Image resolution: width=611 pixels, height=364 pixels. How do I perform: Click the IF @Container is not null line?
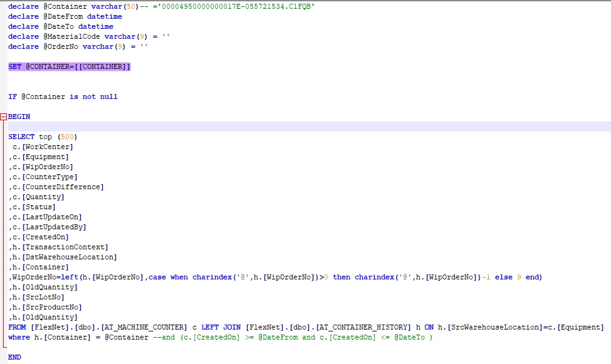click(x=63, y=96)
